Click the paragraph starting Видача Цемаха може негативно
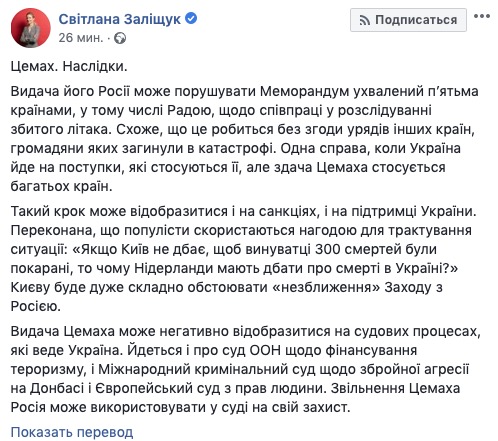The image size is (498, 441). pyautogui.click(x=246, y=369)
